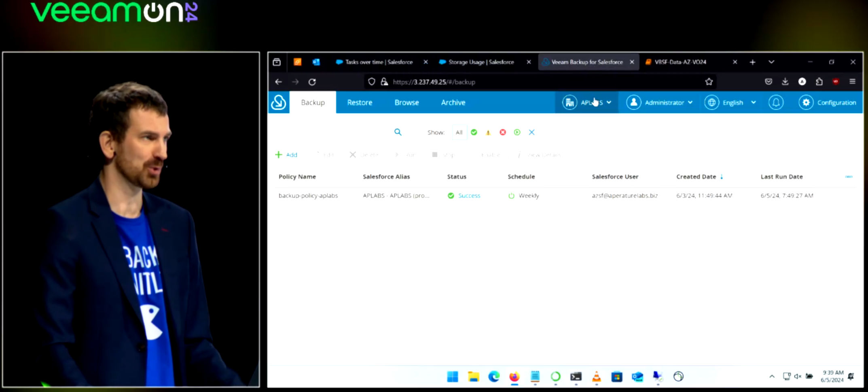Viewport: 868px width, 392px height.
Task: Switch to the Restore tab
Action: (x=360, y=102)
